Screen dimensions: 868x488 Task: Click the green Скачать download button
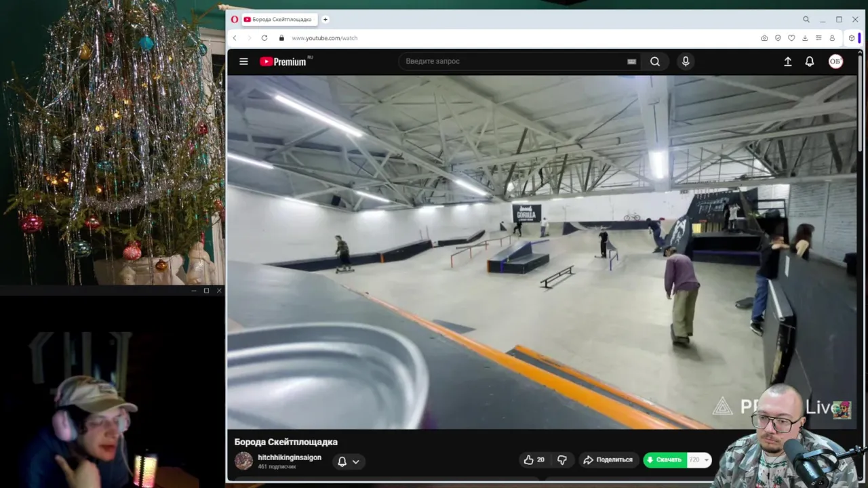point(665,460)
